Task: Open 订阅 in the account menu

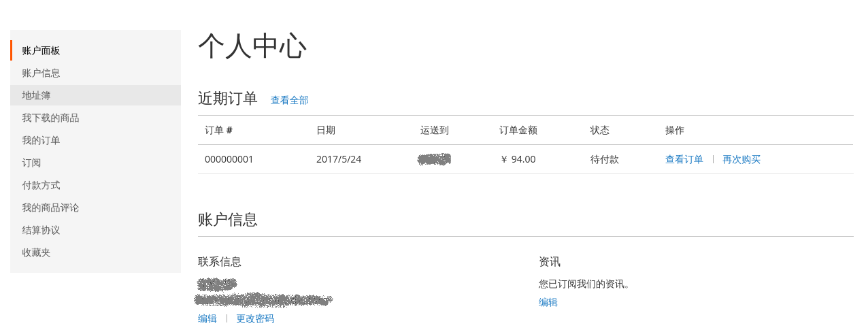Action: pos(95,163)
